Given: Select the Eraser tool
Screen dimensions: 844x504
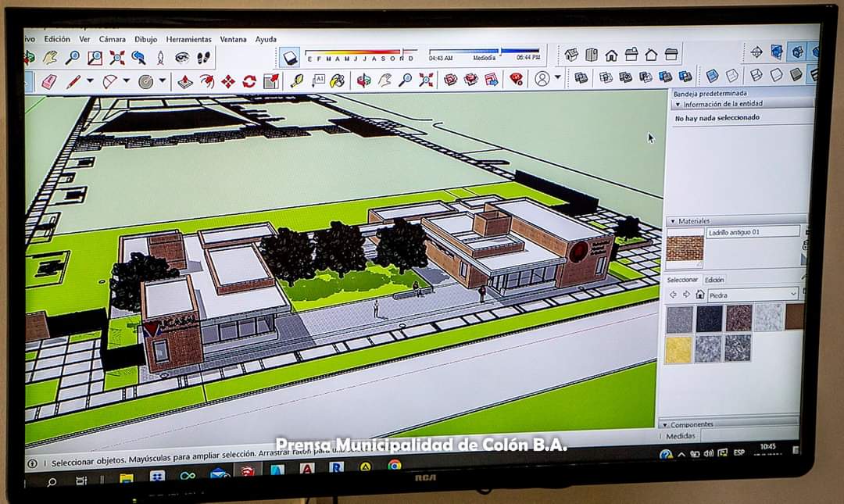Looking at the screenshot, I should [49, 81].
